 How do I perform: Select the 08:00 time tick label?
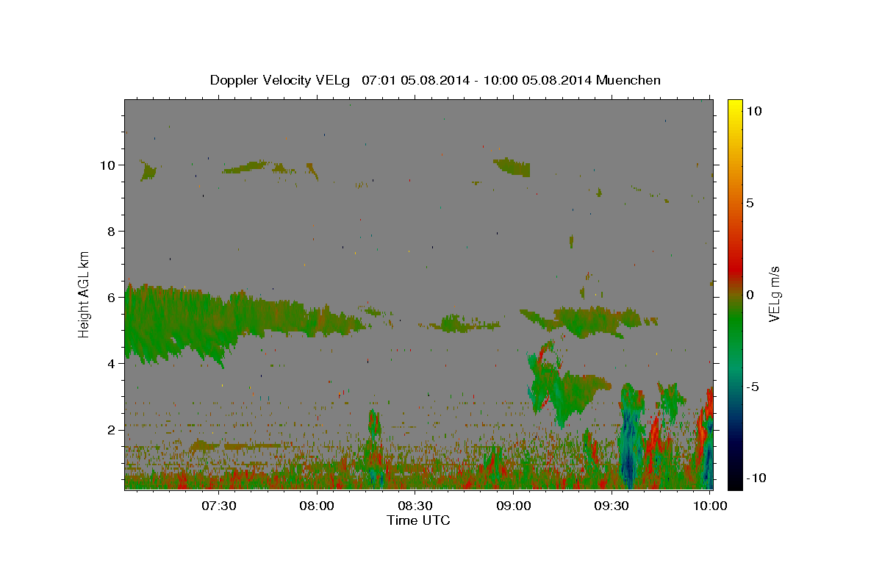(317, 506)
